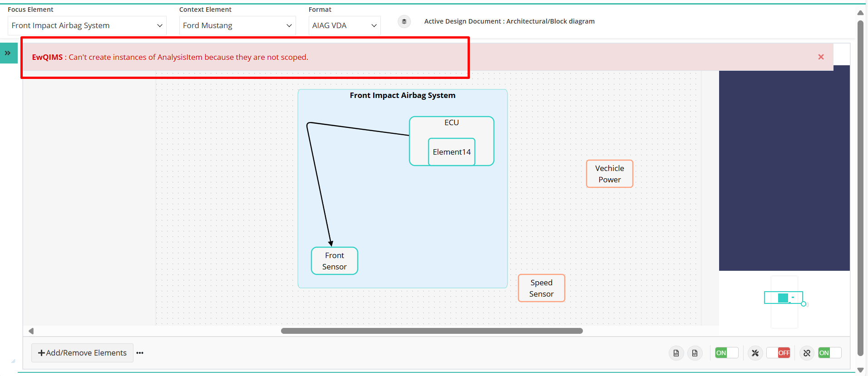This screenshot has width=868, height=376.
Task: Expand the collapsed left sidebar panel
Action: coord(8,53)
